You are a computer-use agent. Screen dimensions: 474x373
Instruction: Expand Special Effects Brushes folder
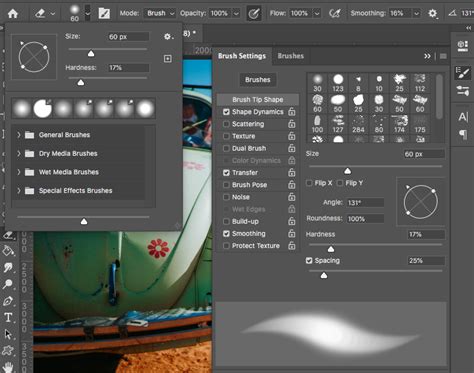[x=19, y=191]
